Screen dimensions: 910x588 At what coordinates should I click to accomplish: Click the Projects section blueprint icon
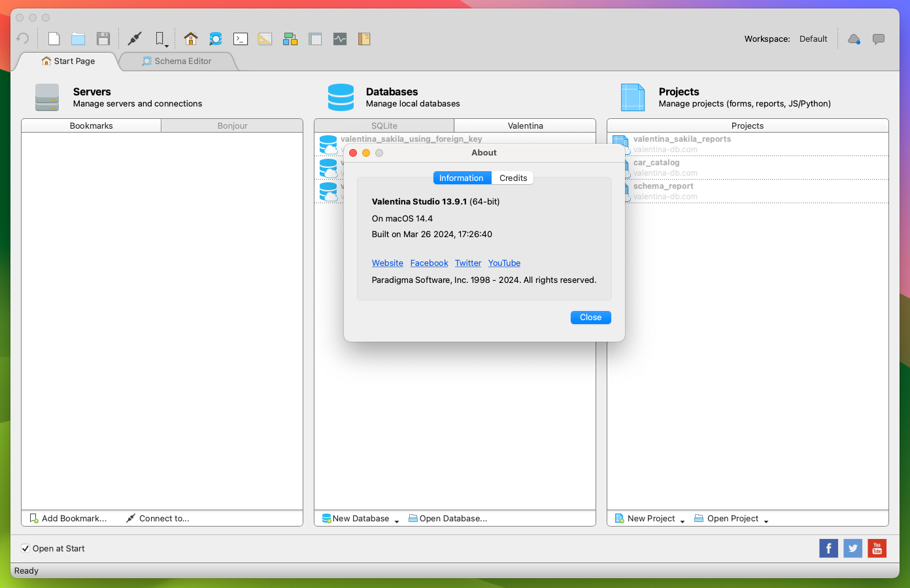point(633,97)
